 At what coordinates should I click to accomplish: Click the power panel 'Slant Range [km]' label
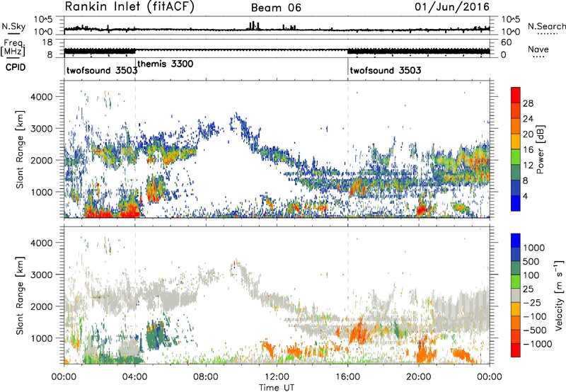[20, 149]
